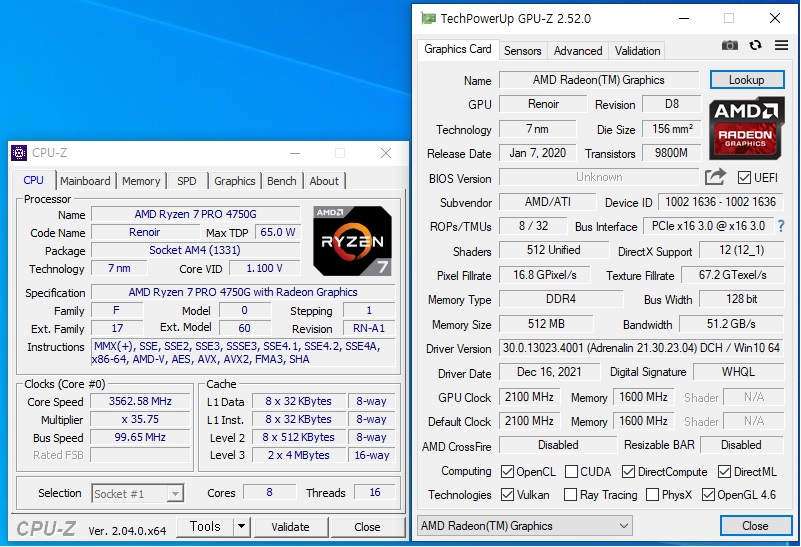Switch to the Bench tab in CPU-Z
Image resolution: width=801 pixels, height=547 pixels.
click(281, 181)
